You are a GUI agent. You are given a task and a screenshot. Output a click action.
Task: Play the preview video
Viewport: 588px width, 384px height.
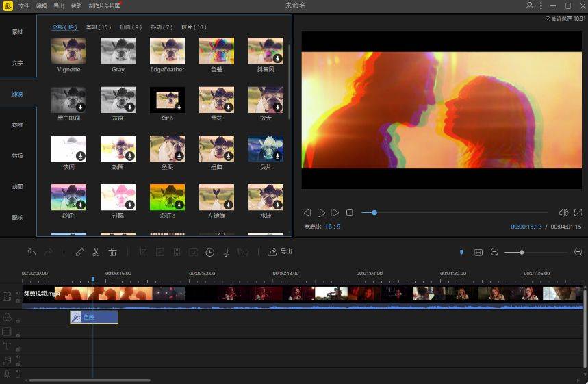(321, 213)
